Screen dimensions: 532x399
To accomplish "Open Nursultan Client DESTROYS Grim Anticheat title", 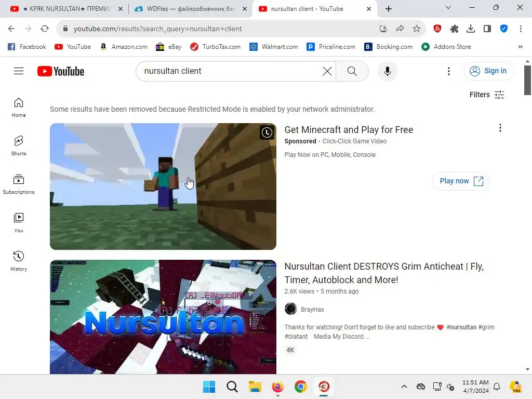I will click(x=384, y=273).
